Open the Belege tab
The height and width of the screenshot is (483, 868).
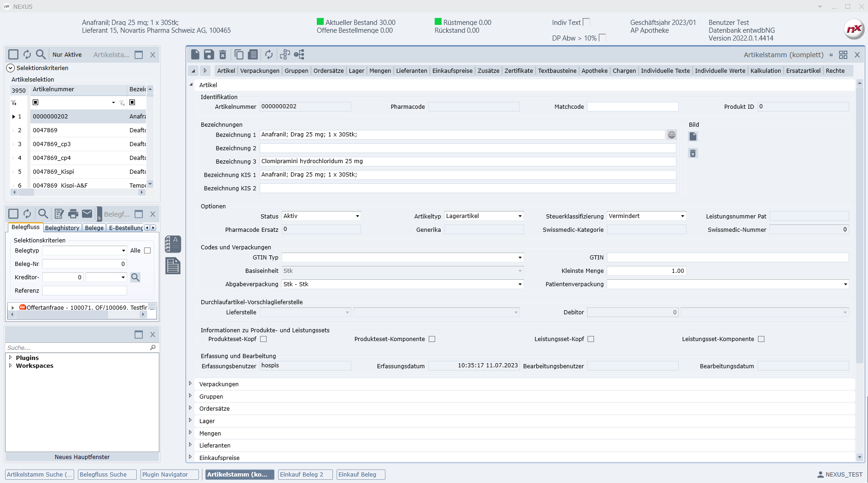(94, 228)
